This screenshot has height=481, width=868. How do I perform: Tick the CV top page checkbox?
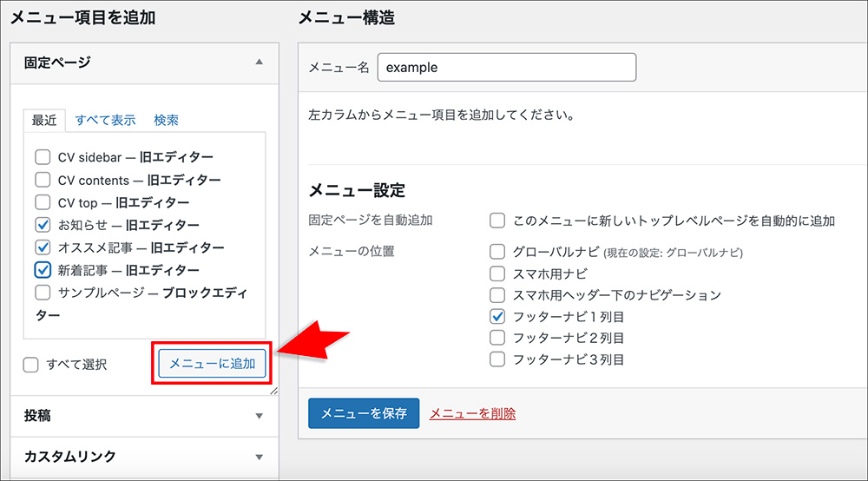click(x=43, y=202)
